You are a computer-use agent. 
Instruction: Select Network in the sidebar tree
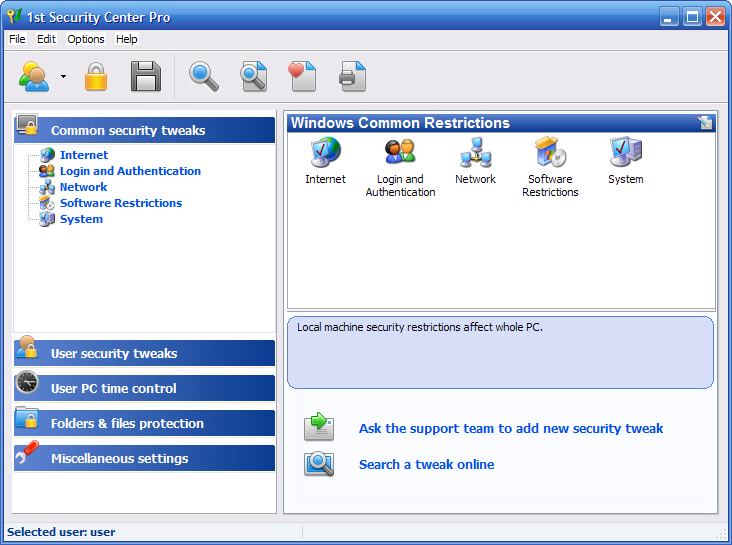click(84, 187)
